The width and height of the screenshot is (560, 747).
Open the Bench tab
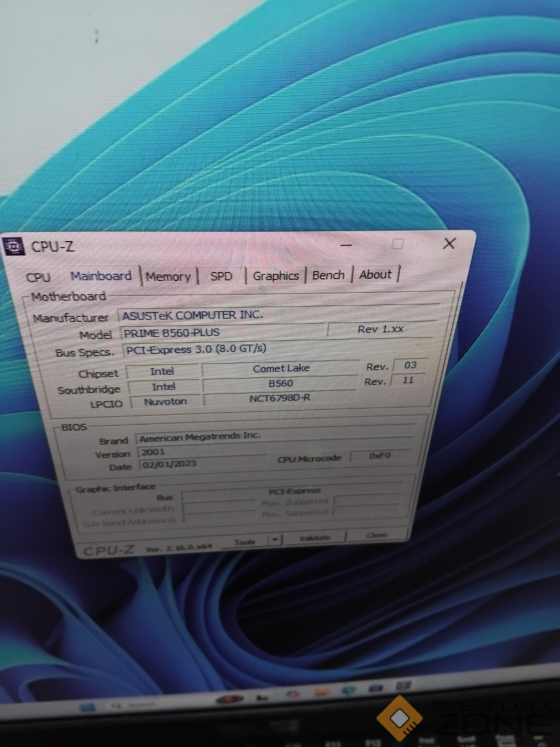(328, 275)
